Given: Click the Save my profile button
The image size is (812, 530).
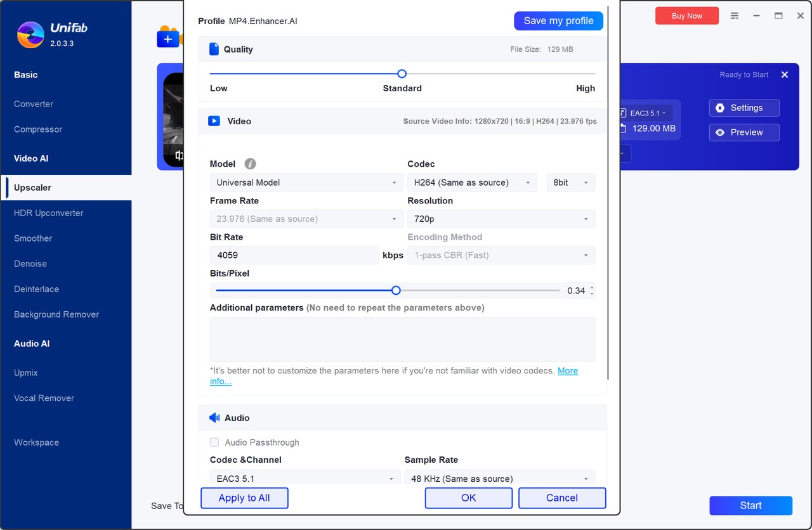Looking at the screenshot, I should [558, 20].
